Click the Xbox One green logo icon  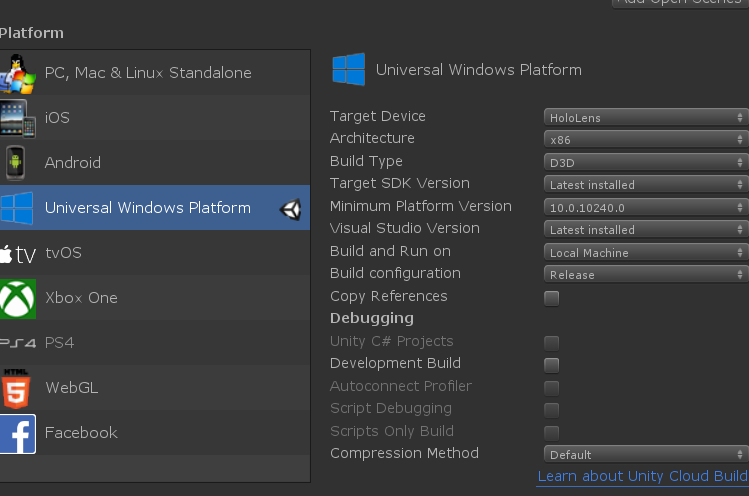(x=18, y=299)
